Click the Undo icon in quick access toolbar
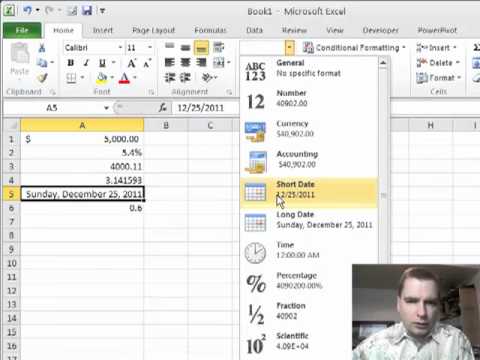 pyautogui.click(x=27, y=11)
